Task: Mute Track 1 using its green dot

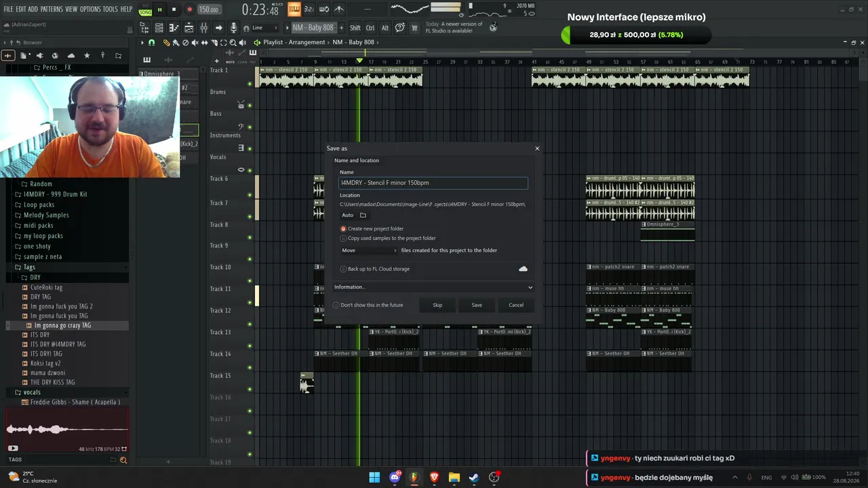Action: point(250,84)
